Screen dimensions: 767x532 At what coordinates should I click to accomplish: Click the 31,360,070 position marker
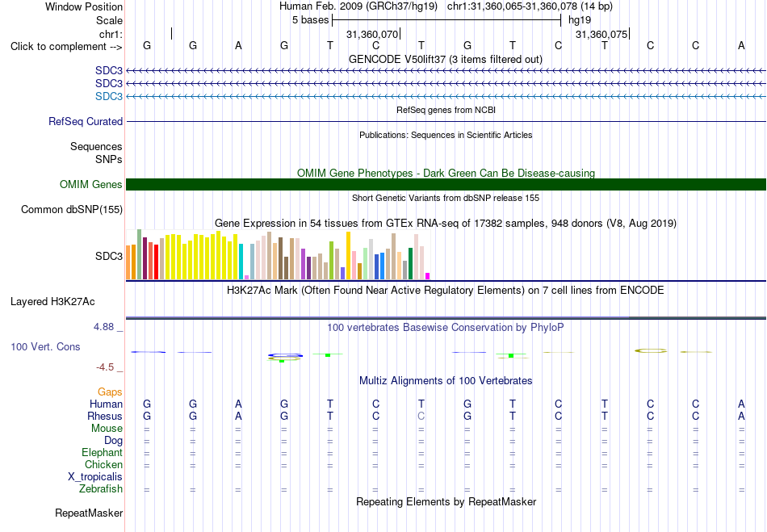coord(372,34)
